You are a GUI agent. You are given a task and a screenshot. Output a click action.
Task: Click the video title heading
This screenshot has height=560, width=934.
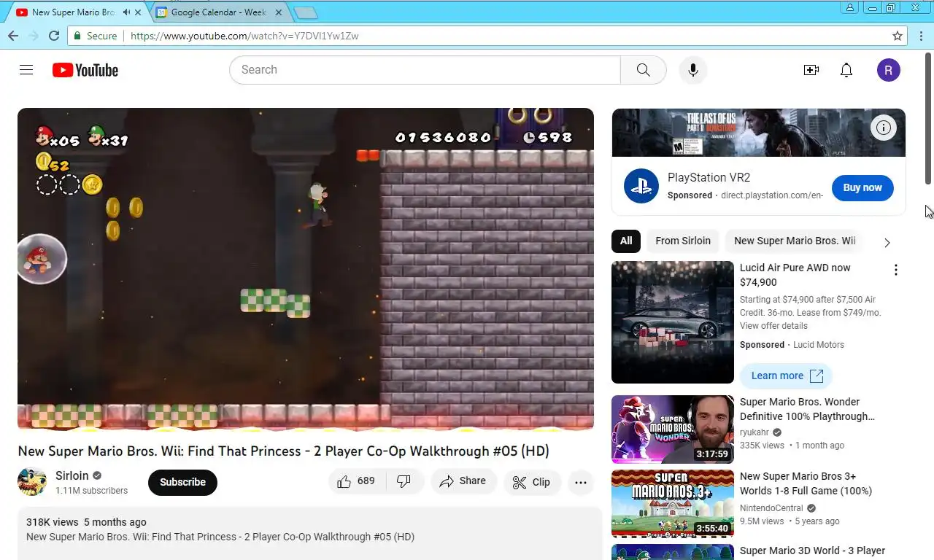[x=283, y=451]
